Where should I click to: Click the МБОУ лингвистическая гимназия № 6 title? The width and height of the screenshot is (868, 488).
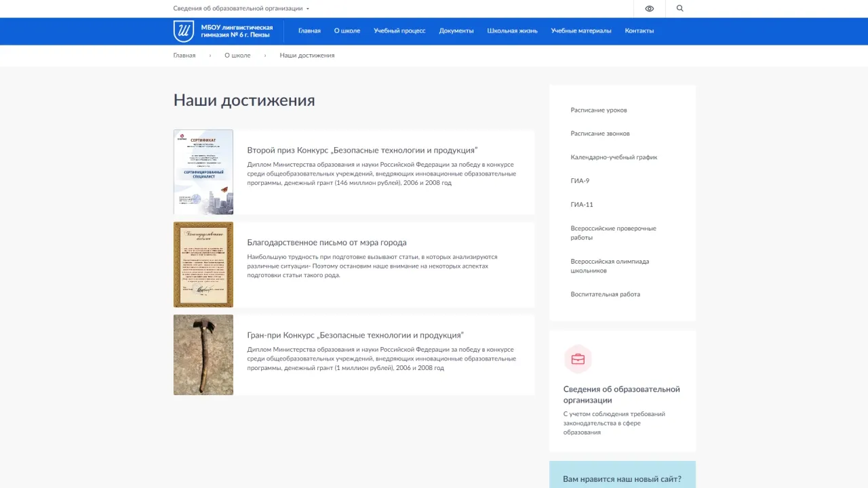click(x=237, y=31)
